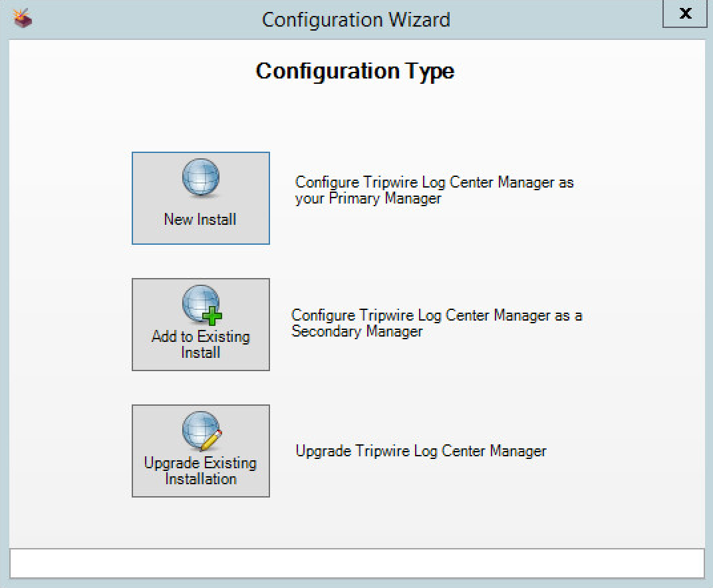This screenshot has width=713, height=588.
Task: Click the 'Upgrade Tripwire Log Center Manager' description
Action: 421,451
